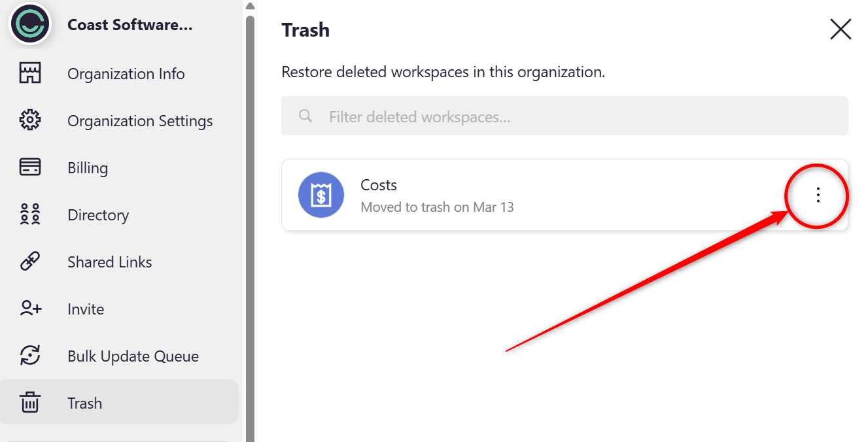Click the Billing credit card icon

coord(30,168)
